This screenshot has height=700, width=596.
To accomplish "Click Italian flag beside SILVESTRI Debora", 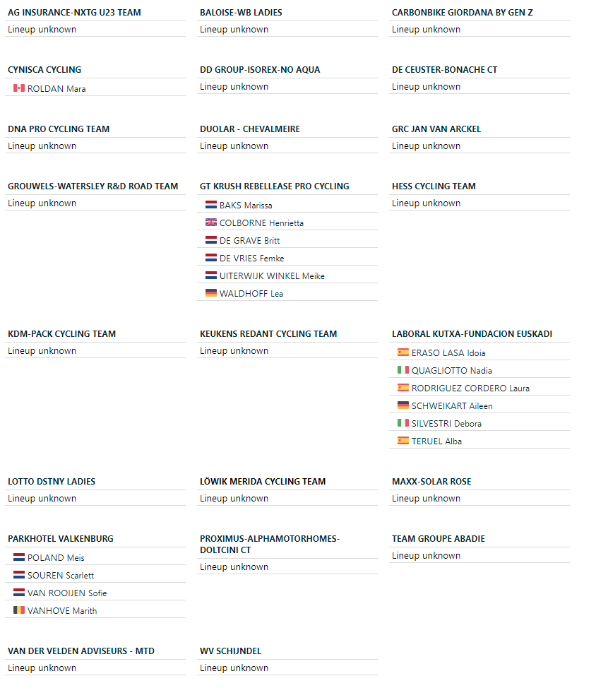I will tap(403, 422).
